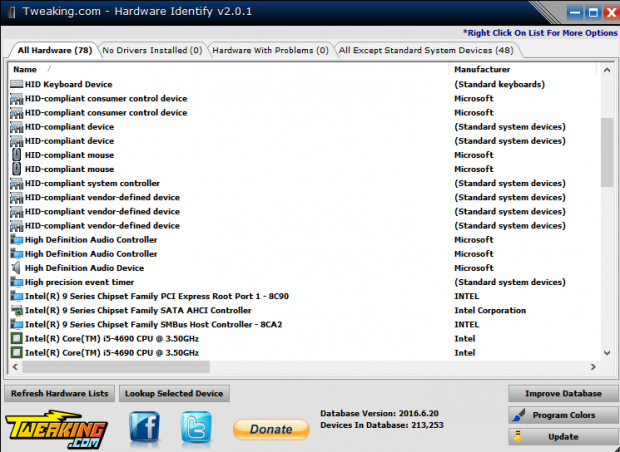Select SMBus Host Controller - 8CA2 row
The height and width of the screenshot is (452, 620).
pos(302,325)
